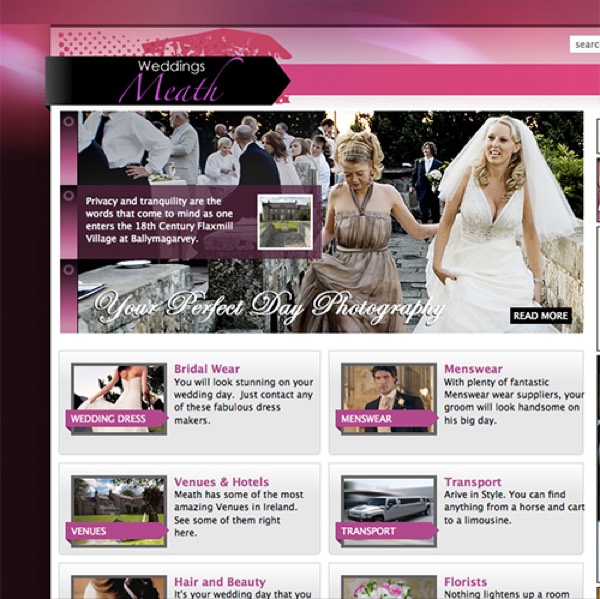Click the flower bouquet thumbnail image
This screenshot has height=599, width=600.
point(389,587)
